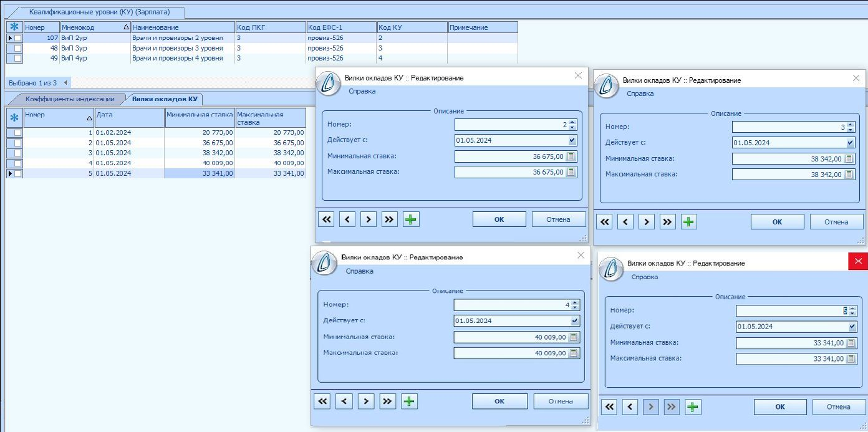Viewport: 868px width, 432px height.
Task: Sort lower grid by Номер column header
Action: (59, 118)
